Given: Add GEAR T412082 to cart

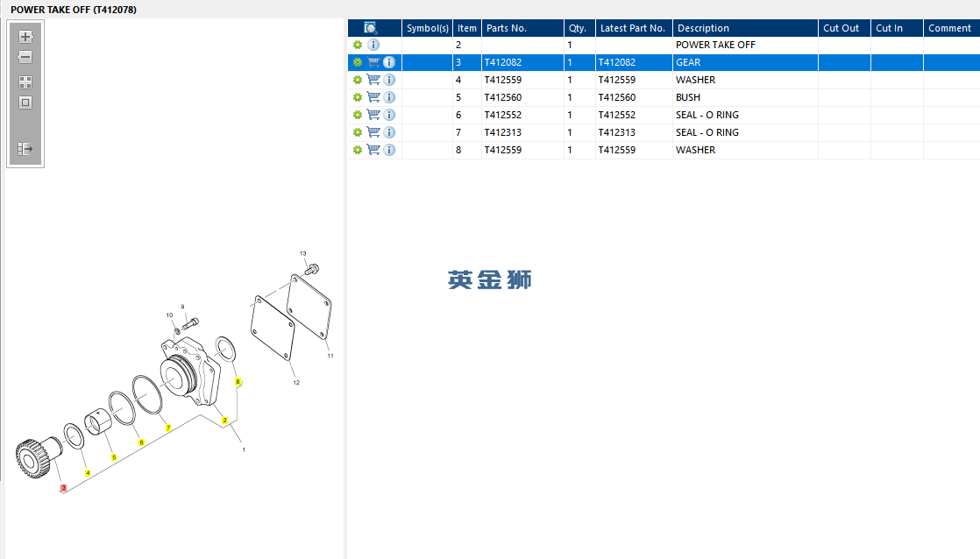Looking at the screenshot, I should point(373,62).
